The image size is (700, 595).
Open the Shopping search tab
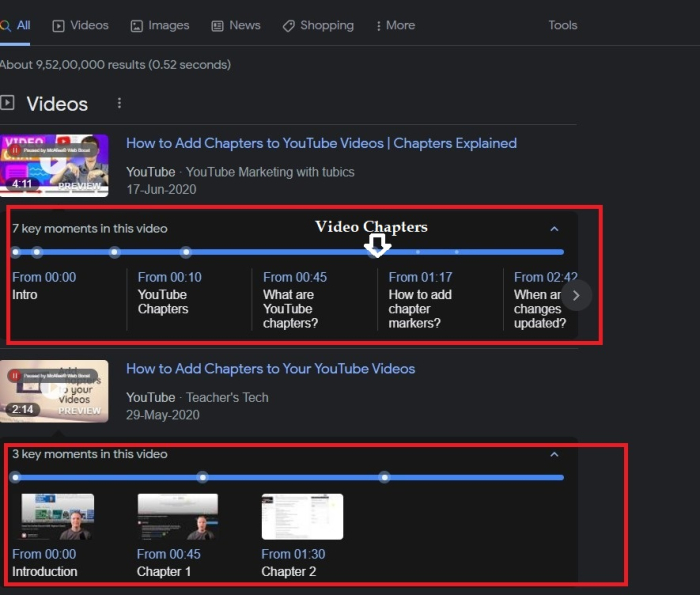318,25
